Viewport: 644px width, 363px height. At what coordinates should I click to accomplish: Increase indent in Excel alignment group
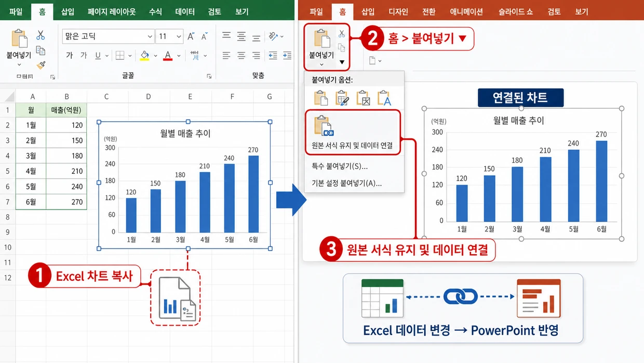point(287,56)
